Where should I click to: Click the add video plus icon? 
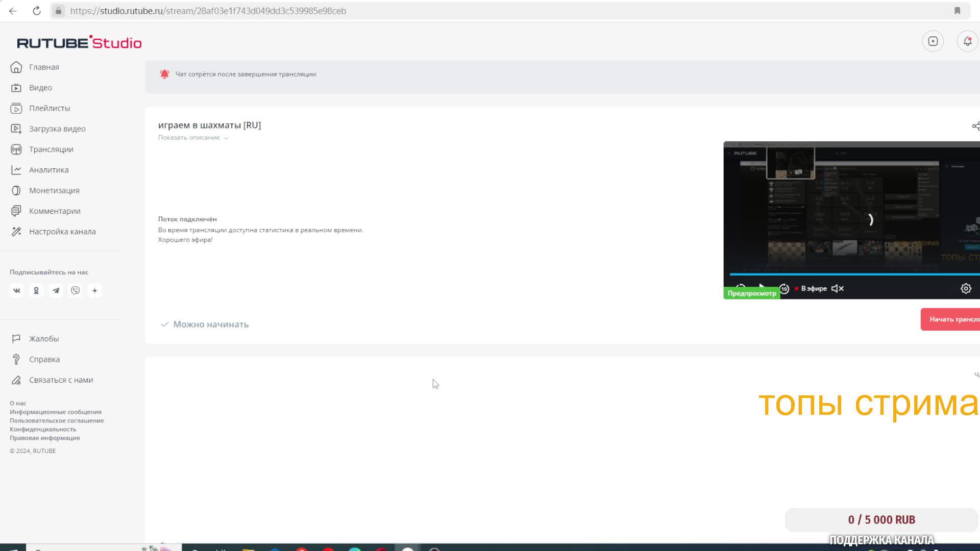coord(933,41)
